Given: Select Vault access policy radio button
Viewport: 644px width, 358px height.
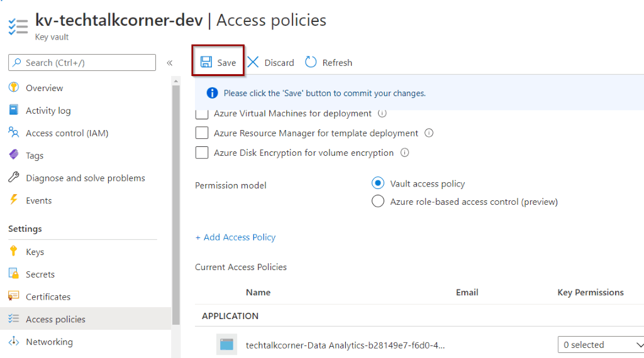Looking at the screenshot, I should pos(378,183).
